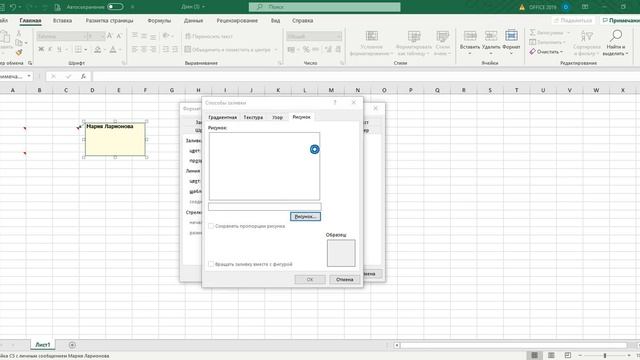Open Стили ячеек gallery
This screenshot has width=640, height=360.
[x=442, y=43]
